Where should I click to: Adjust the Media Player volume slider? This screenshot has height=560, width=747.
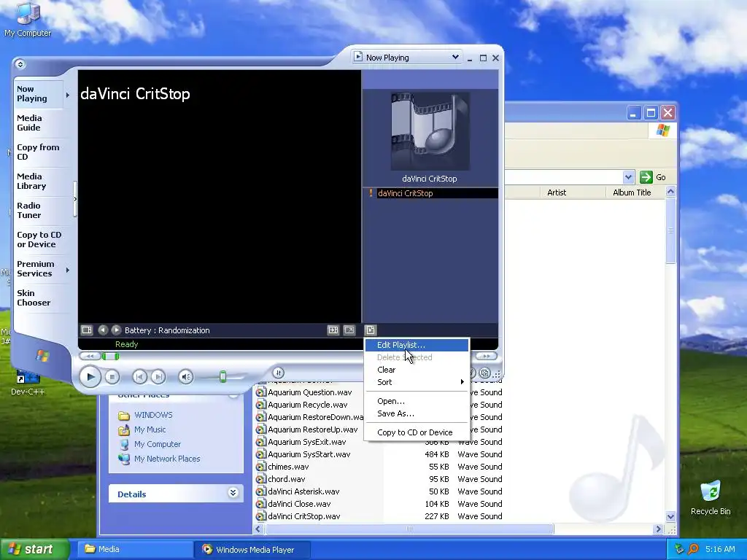[222, 377]
